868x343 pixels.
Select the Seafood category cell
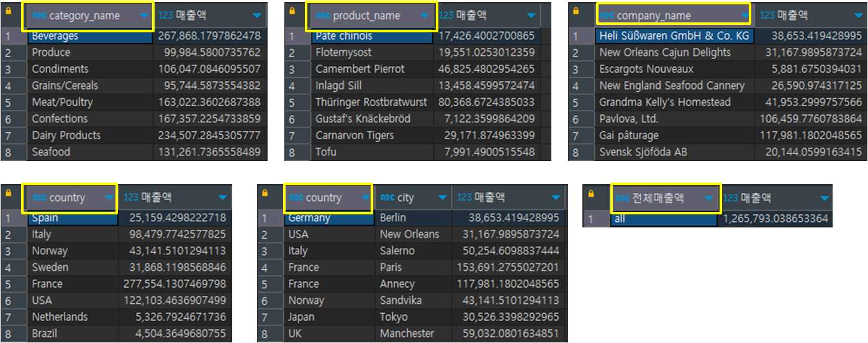click(90, 152)
